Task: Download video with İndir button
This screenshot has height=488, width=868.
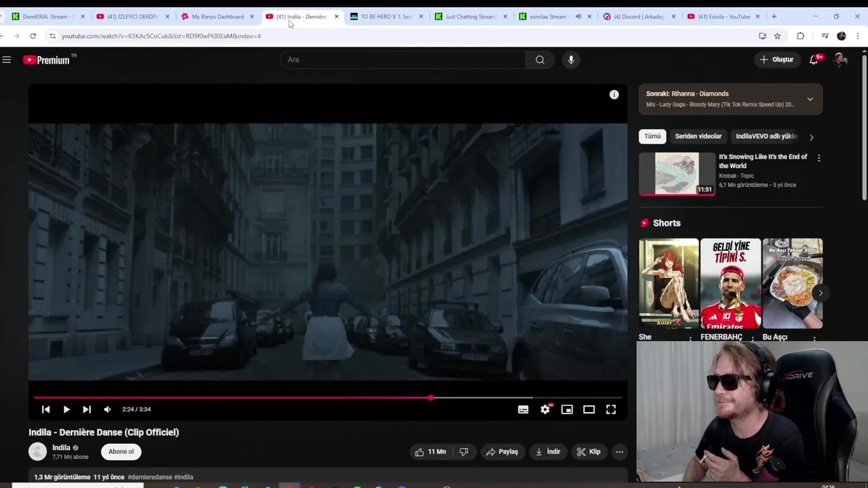Action: [548, 452]
